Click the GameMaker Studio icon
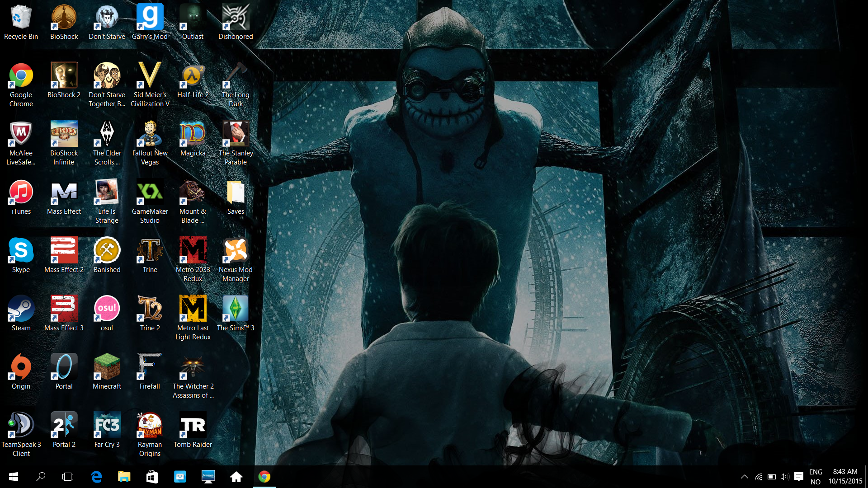The height and width of the screenshot is (488, 868). 150,192
